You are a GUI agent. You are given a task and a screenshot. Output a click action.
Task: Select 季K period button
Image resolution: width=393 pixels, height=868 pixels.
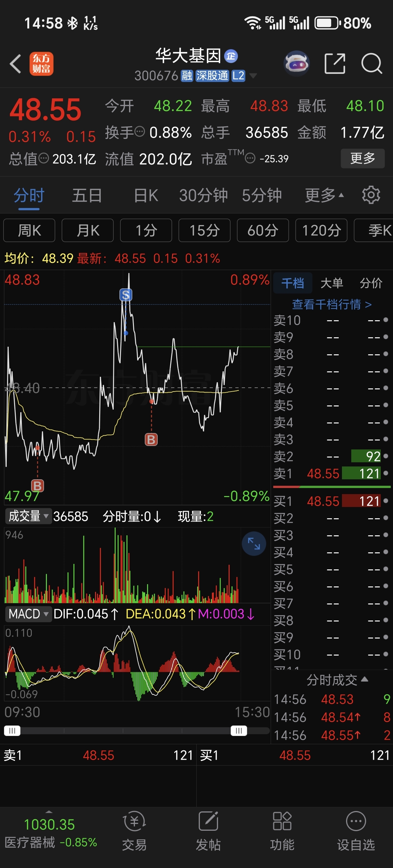click(x=373, y=230)
